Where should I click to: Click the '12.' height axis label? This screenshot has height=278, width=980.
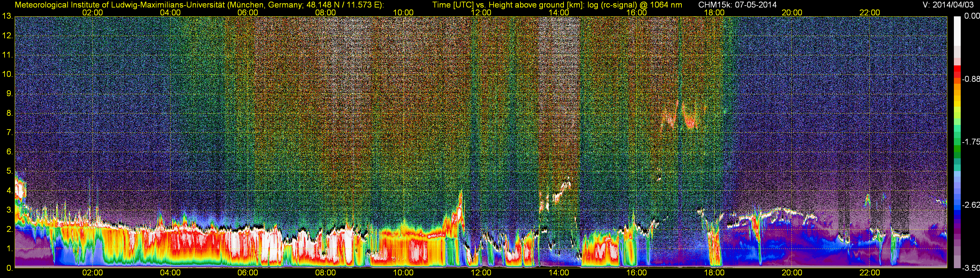pos(8,36)
